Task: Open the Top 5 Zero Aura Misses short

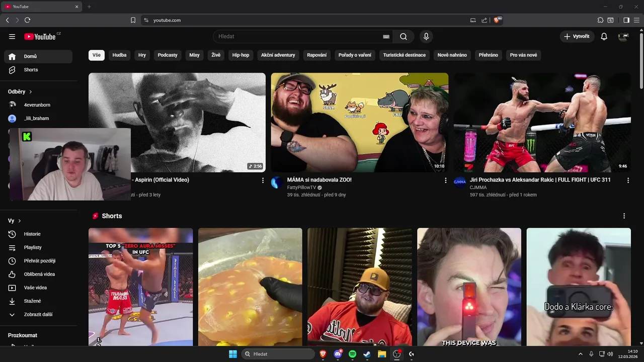Action: (140, 287)
